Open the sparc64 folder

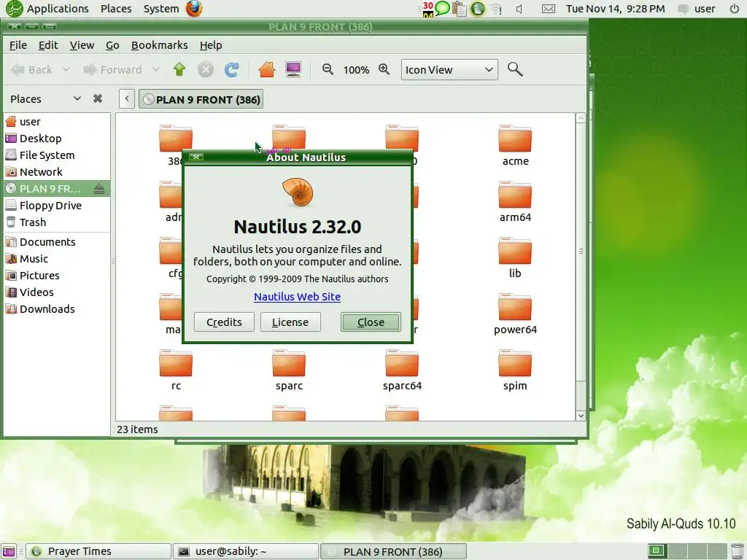pyautogui.click(x=402, y=370)
